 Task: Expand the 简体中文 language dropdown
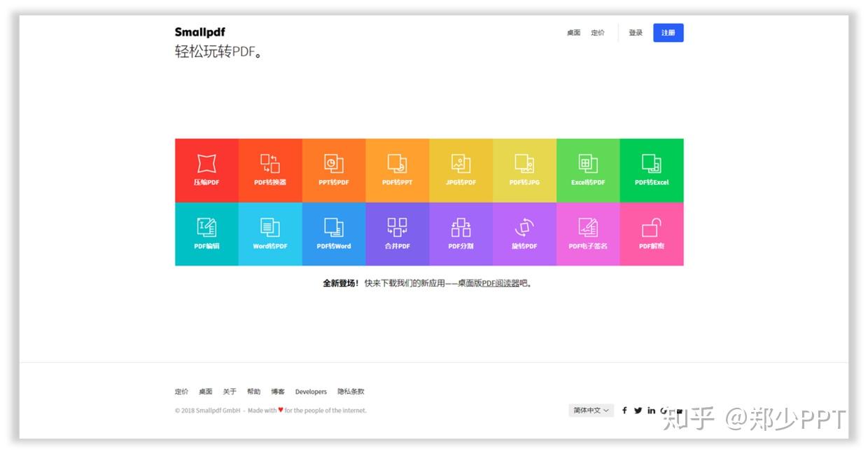591,411
